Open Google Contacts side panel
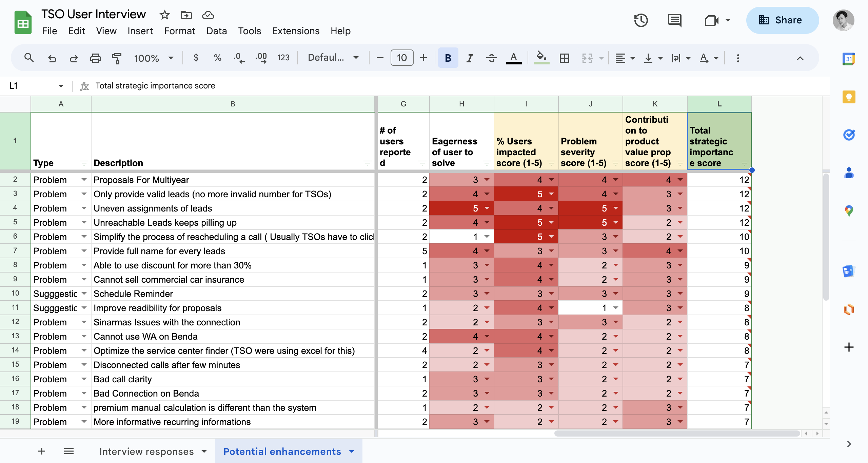 pyautogui.click(x=849, y=173)
